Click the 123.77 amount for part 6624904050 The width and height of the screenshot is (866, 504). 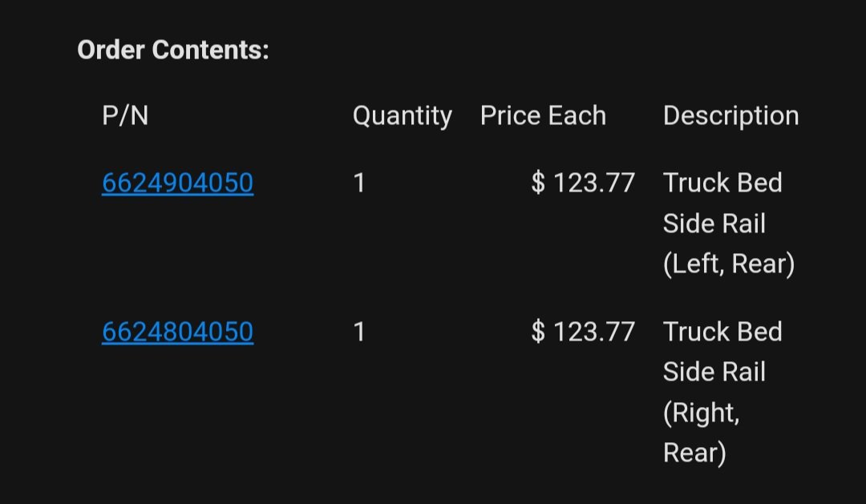tap(593, 183)
